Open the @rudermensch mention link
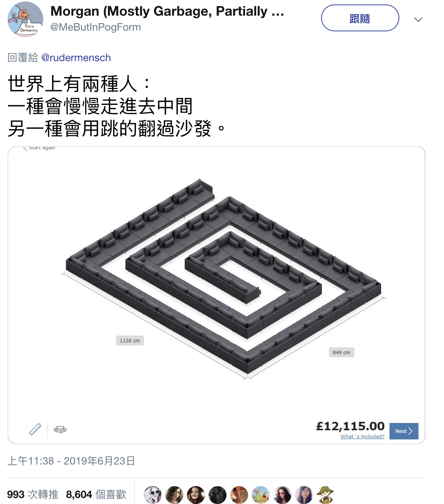 point(76,58)
